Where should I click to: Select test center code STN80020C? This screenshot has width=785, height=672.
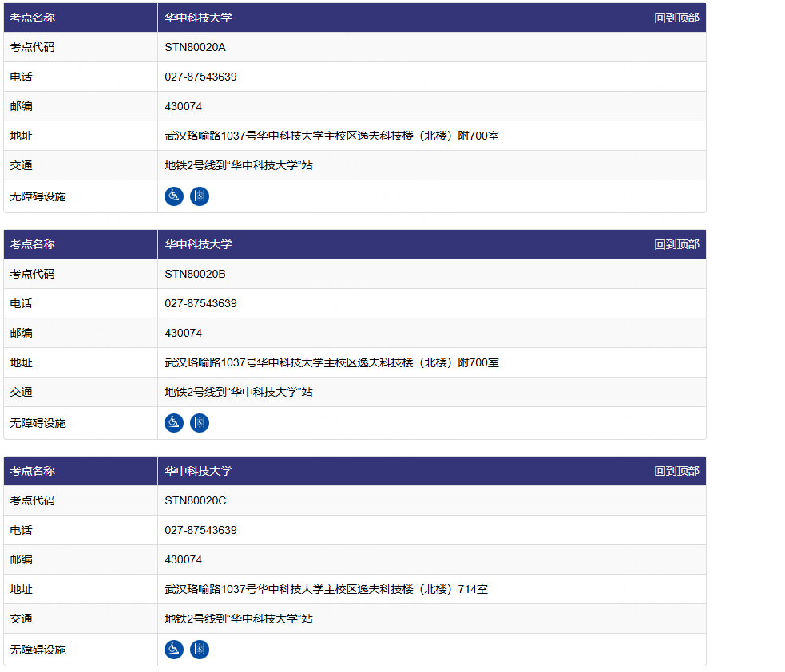195,500
